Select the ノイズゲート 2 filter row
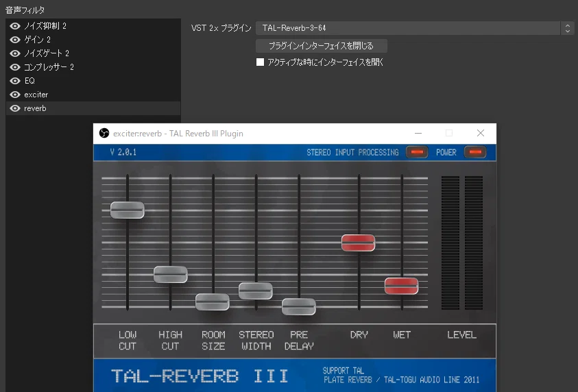 pyautogui.click(x=93, y=53)
